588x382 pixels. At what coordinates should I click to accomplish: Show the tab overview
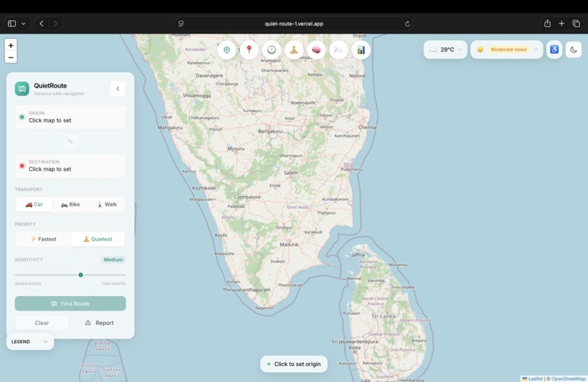[576, 23]
